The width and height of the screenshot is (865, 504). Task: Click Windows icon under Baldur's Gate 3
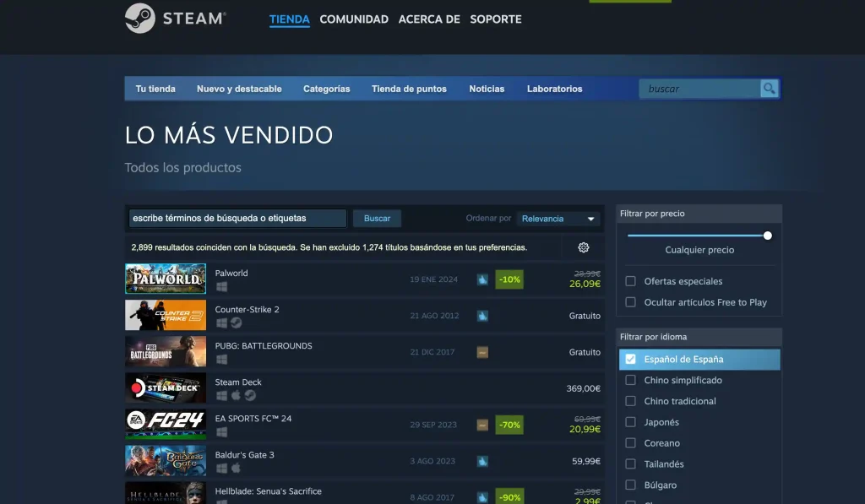coord(222,469)
